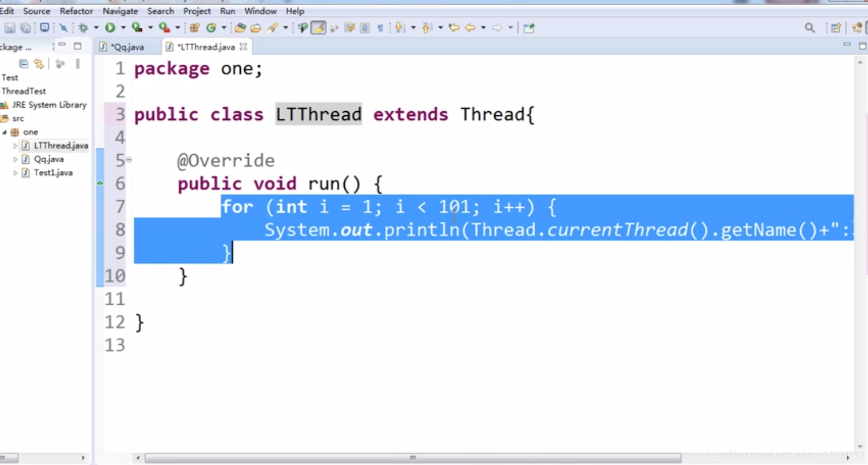This screenshot has width=868, height=465.
Task: Open the Run menu
Action: pyautogui.click(x=227, y=11)
